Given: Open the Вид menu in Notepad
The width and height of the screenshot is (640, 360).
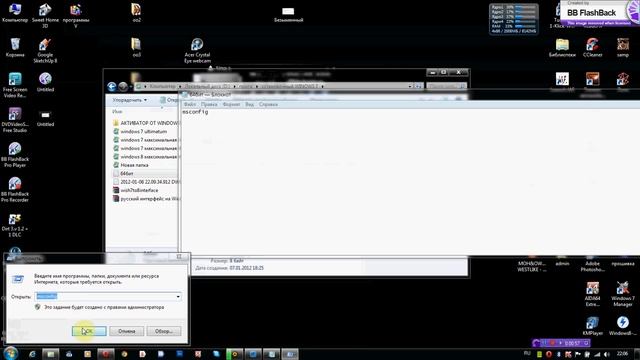Looking at the screenshot, I should pos(249,104).
